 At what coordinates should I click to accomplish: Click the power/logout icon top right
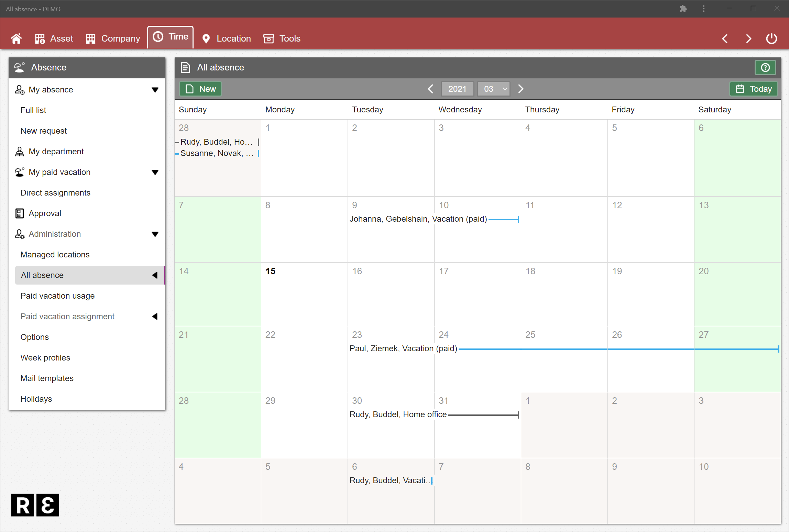tap(771, 38)
